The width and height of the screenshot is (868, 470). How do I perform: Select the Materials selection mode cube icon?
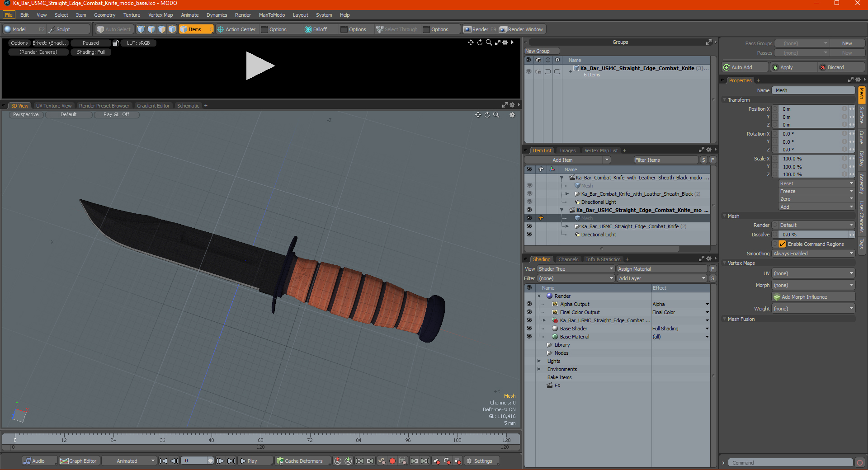(172, 29)
